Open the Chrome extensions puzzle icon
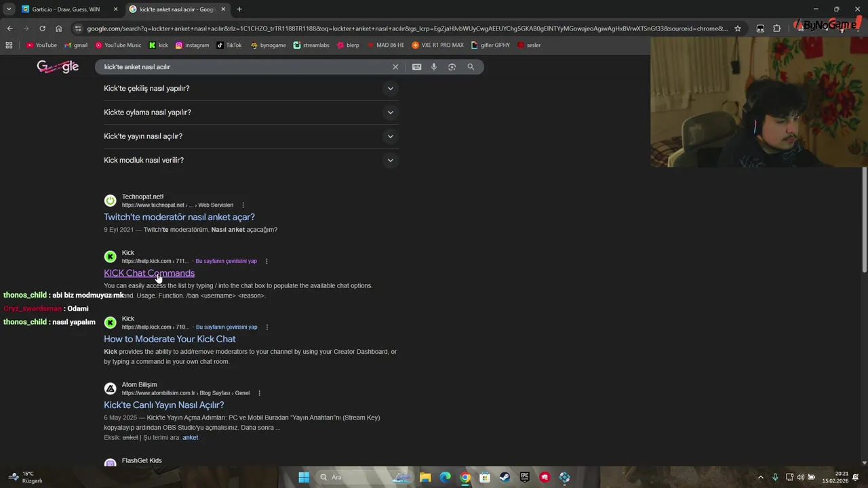 [x=777, y=28]
